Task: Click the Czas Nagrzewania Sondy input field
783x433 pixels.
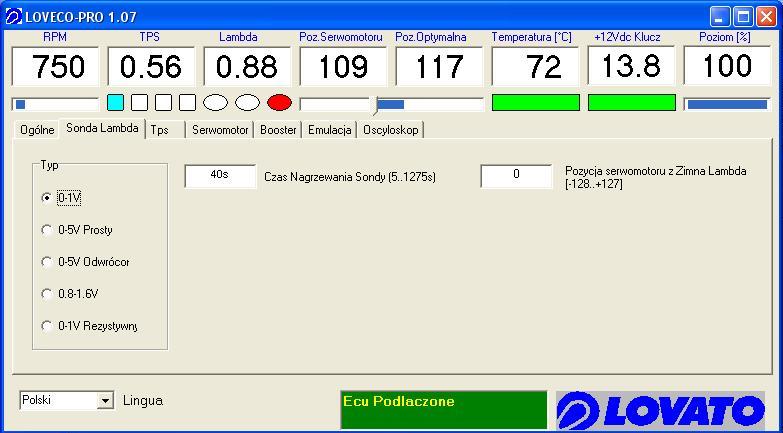Action: [x=220, y=175]
